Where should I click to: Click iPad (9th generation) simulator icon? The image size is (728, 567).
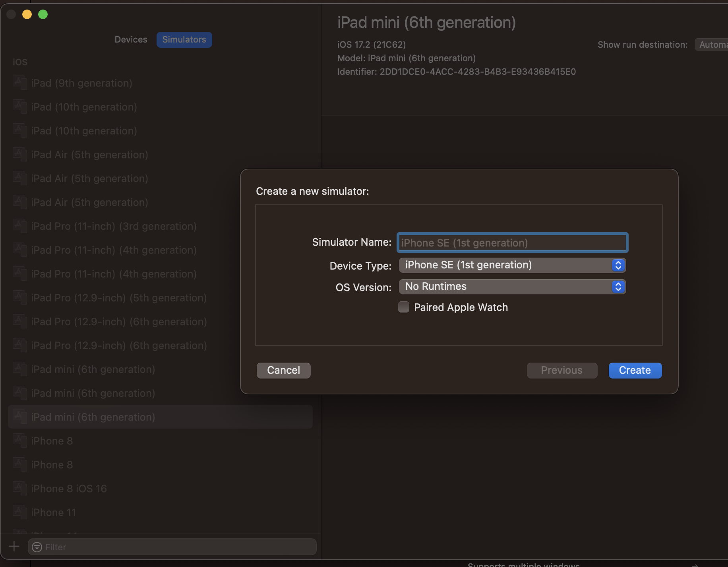[19, 83]
